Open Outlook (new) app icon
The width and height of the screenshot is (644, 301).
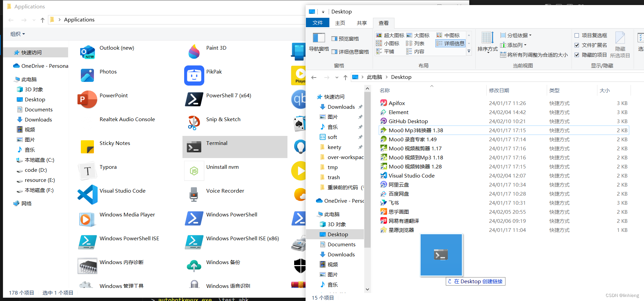click(x=88, y=52)
